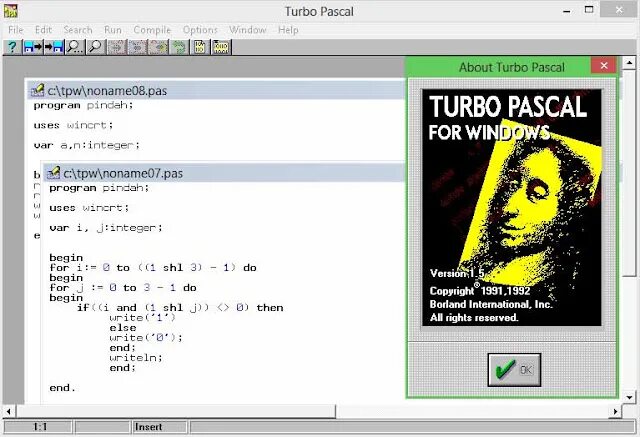Click the 1:1 cursor position in status bar
The image size is (640, 437).
coord(40,427)
